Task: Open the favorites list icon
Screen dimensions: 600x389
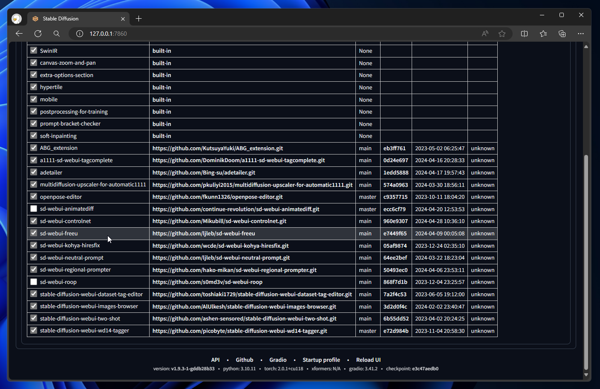Action: click(543, 34)
